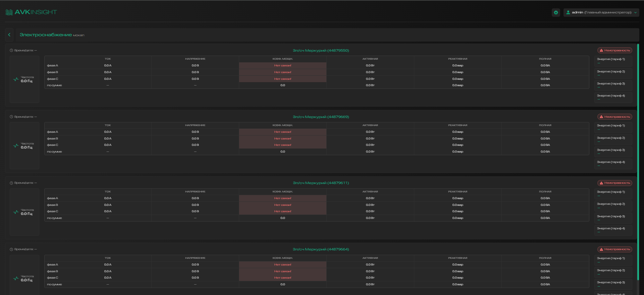The image size is (644, 295).
Task: Click the frequency pulse icon of meter 44879611
Action: (x=16, y=212)
